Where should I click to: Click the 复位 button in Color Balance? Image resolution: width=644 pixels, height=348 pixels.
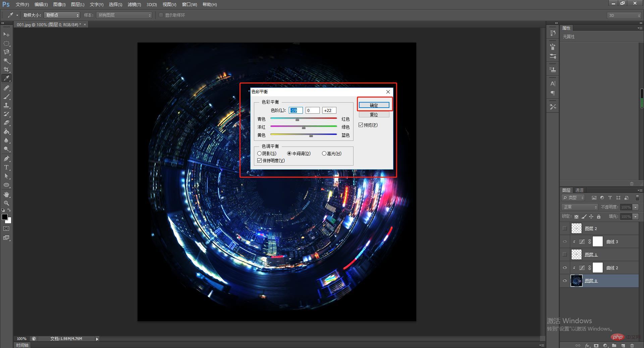click(x=374, y=115)
